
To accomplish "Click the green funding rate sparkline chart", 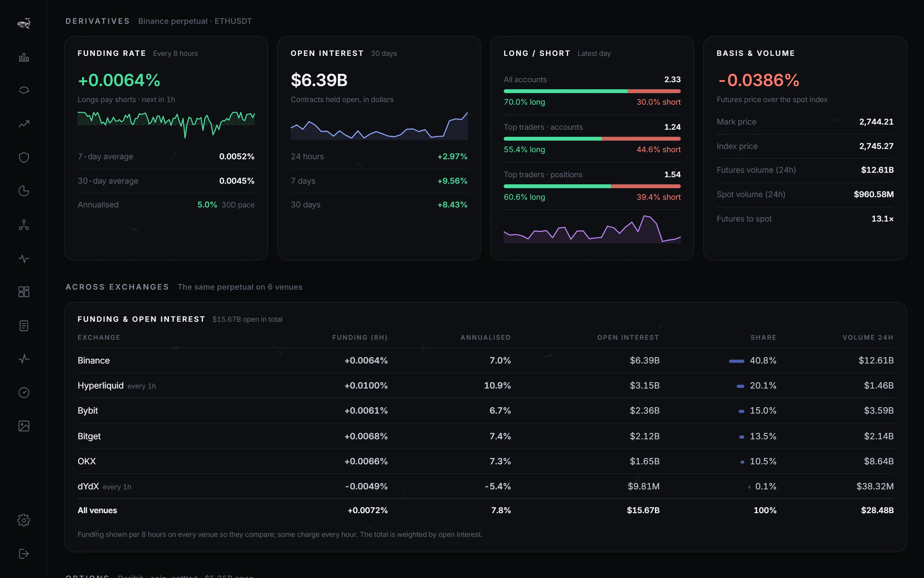I will (166, 125).
